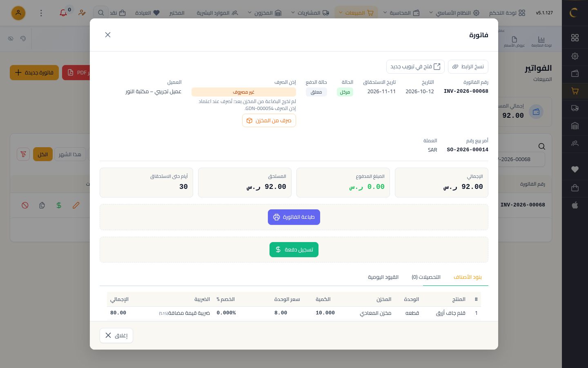Print the invoice (طباعة الفاتورة)
The width and height of the screenshot is (588, 368).
294,217
